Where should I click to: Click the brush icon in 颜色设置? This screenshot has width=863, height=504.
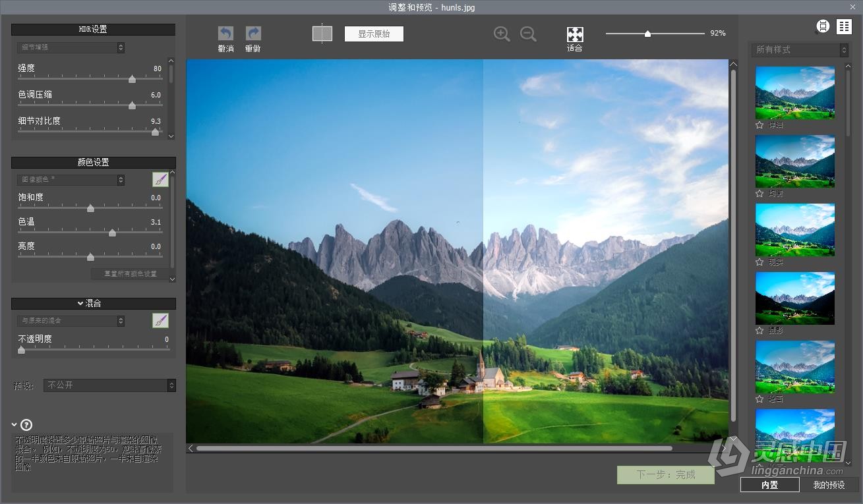[x=160, y=179]
